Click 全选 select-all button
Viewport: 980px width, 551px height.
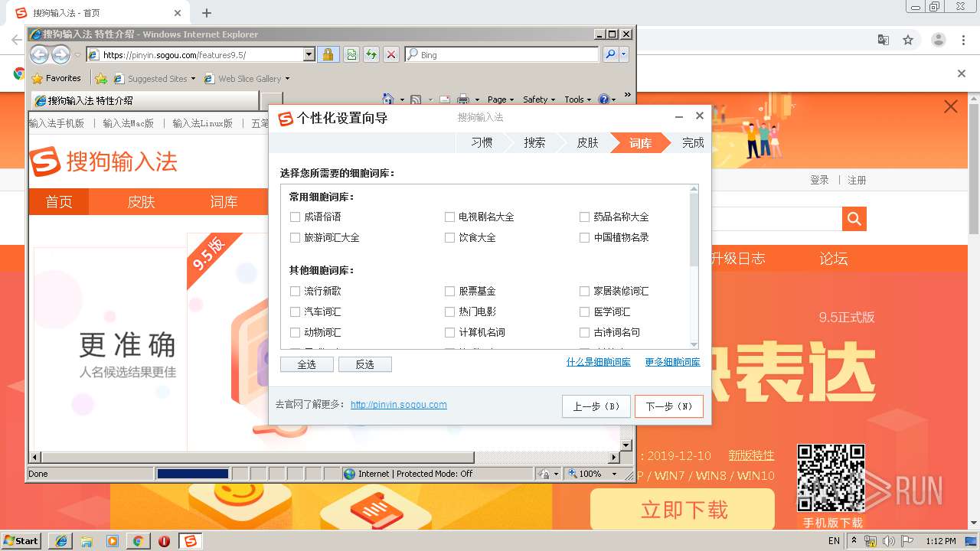coord(306,364)
